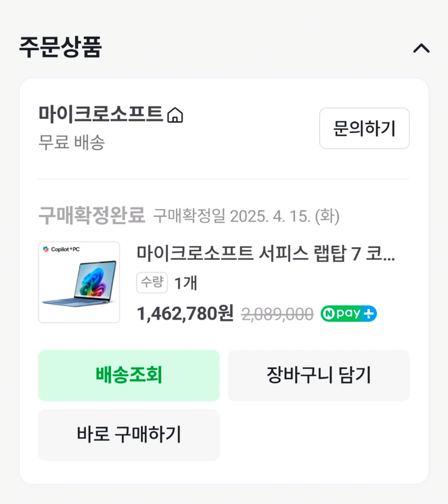
Task: Click the 주문상품 section heading
Action: tap(58, 48)
